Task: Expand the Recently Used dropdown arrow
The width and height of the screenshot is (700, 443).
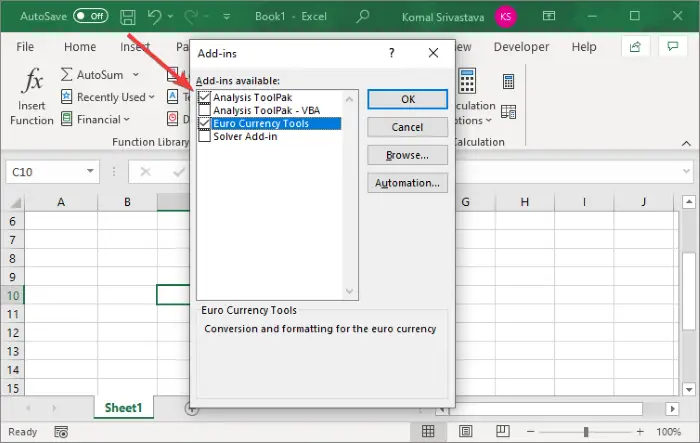Action: pos(151,96)
